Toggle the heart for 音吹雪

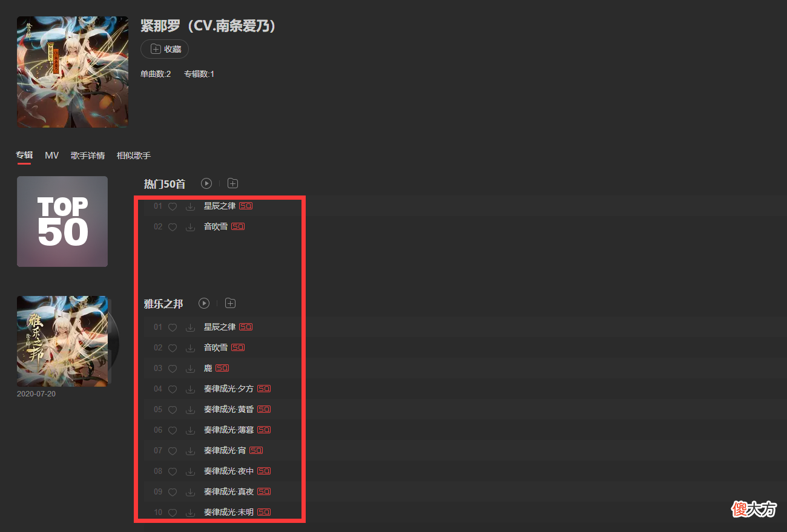tap(173, 226)
